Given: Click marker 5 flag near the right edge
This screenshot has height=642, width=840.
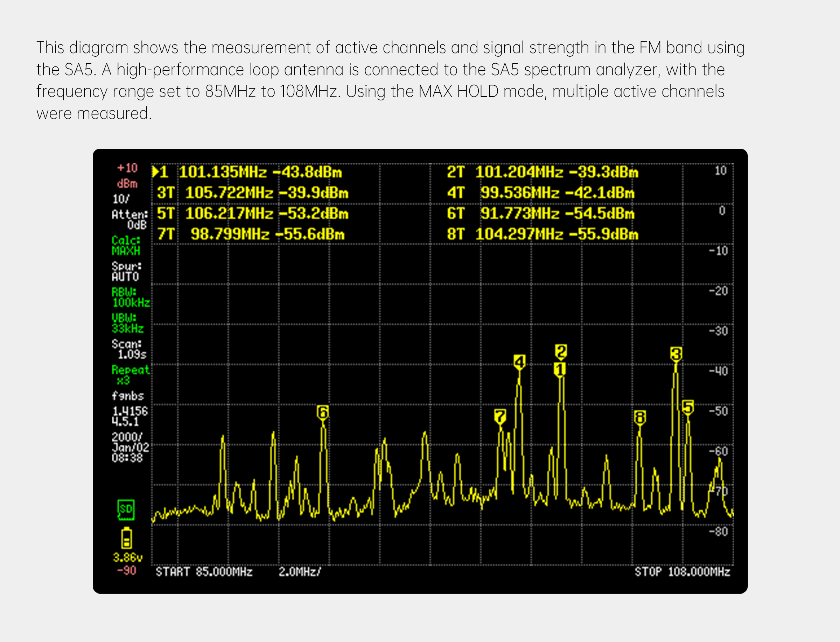Looking at the screenshot, I should [688, 407].
